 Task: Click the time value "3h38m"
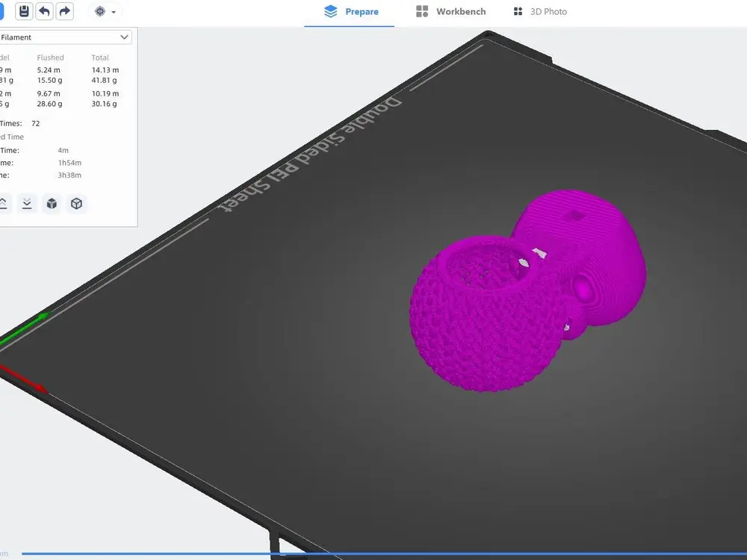tap(69, 175)
